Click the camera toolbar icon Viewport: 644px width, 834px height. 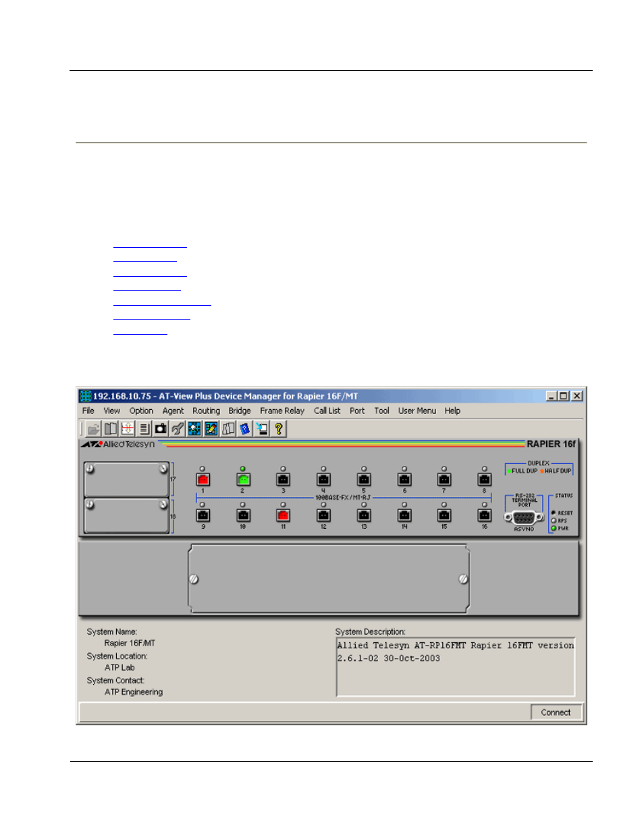161,429
